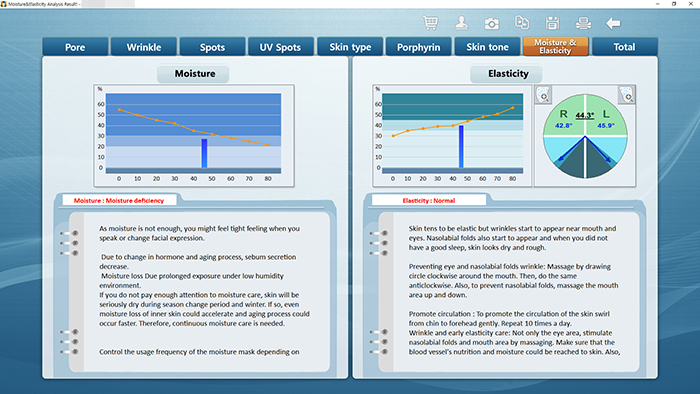This screenshot has width=700, height=394.
Task: Print the analysis report
Action: click(x=583, y=23)
